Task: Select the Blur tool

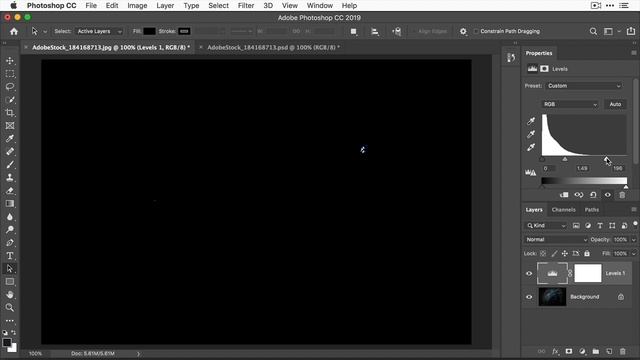Action: point(10,217)
